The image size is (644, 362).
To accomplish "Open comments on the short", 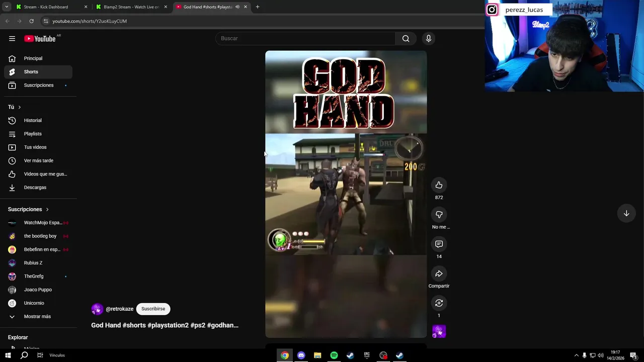I will (x=439, y=244).
